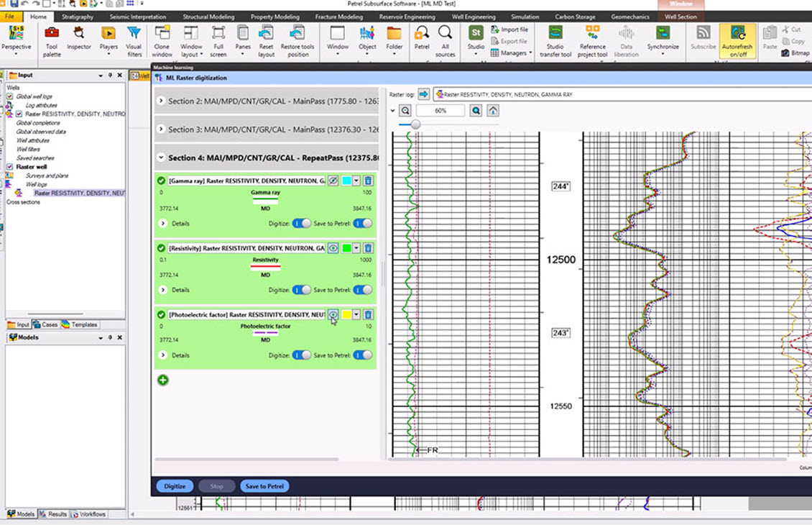Click the Digitize button
The image size is (812, 525).
click(175, 486)
